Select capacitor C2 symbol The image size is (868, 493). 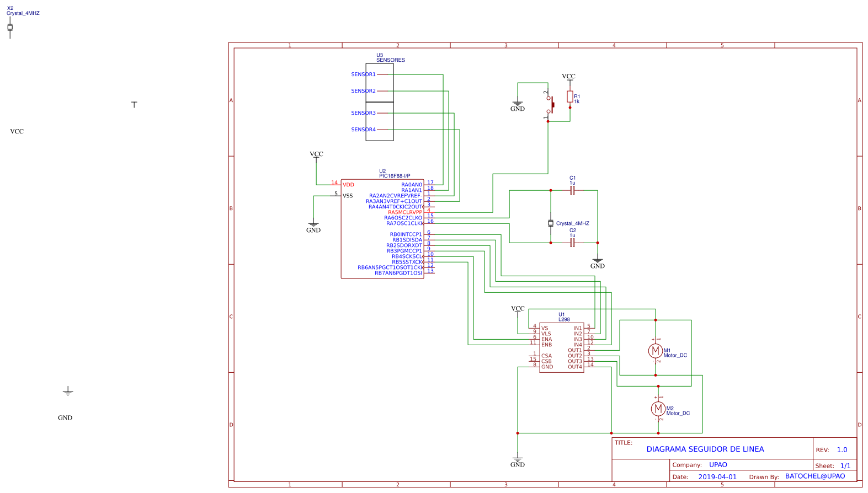(572, 243)
